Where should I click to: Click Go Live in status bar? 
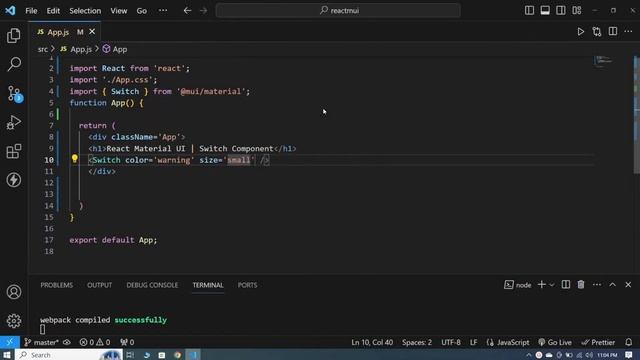(x=555, y=342)
